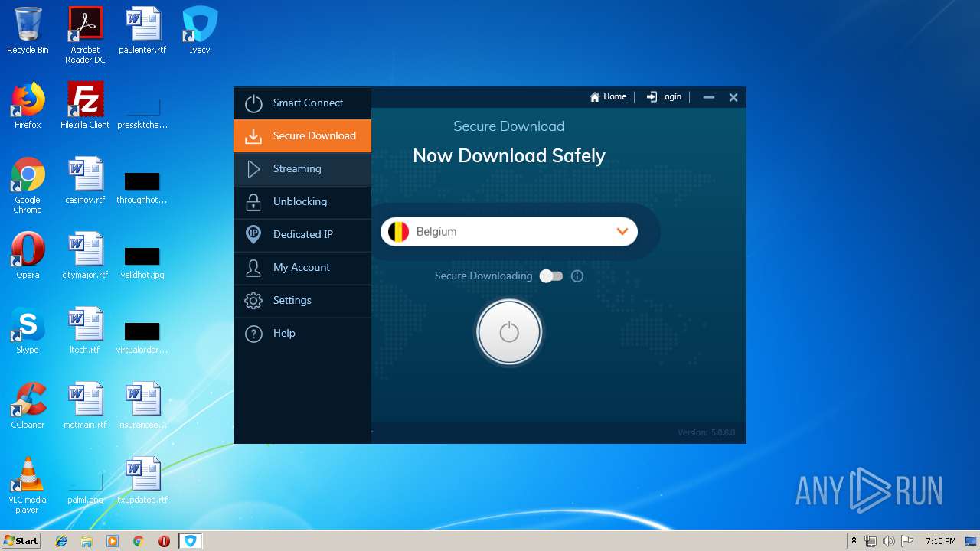This screenshot has width=980, height=551.
Task: Click the Help question mark icon
Action: 253,334
